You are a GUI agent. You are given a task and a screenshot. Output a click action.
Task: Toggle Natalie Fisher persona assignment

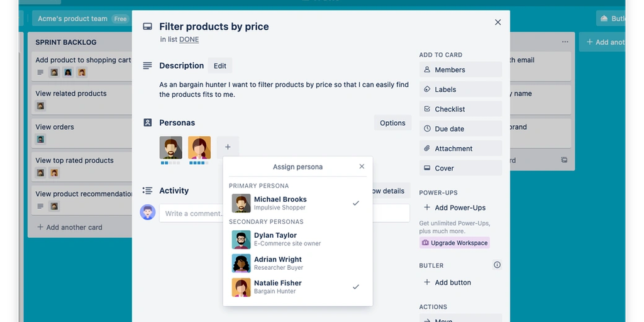point(296,287)
